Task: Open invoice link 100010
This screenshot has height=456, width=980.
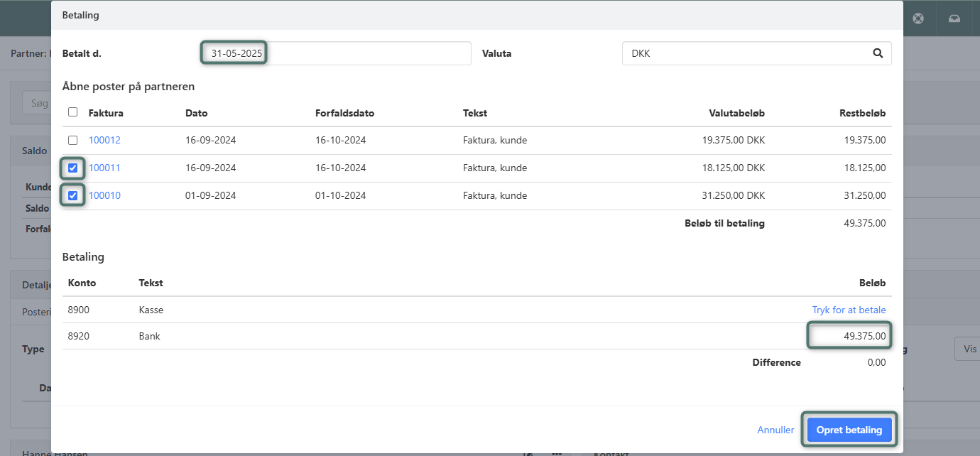Action: pyautogui.click(x=104, y=196)
